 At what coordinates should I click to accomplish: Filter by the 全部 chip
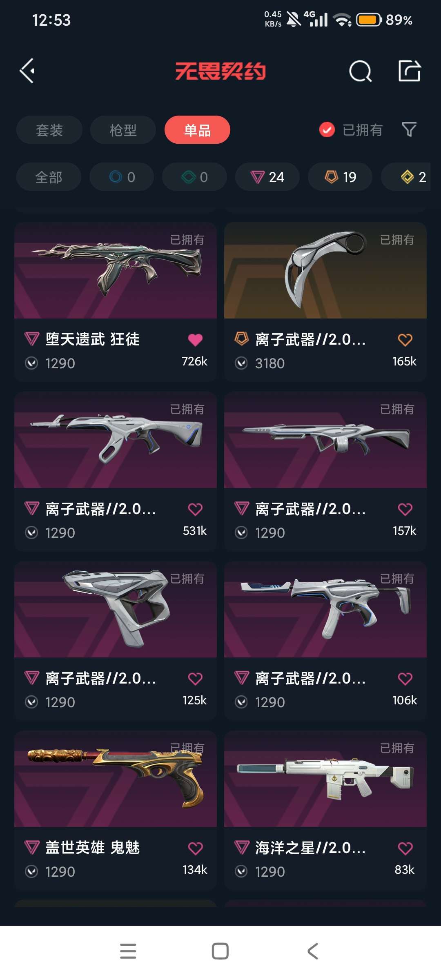point(49,177)
